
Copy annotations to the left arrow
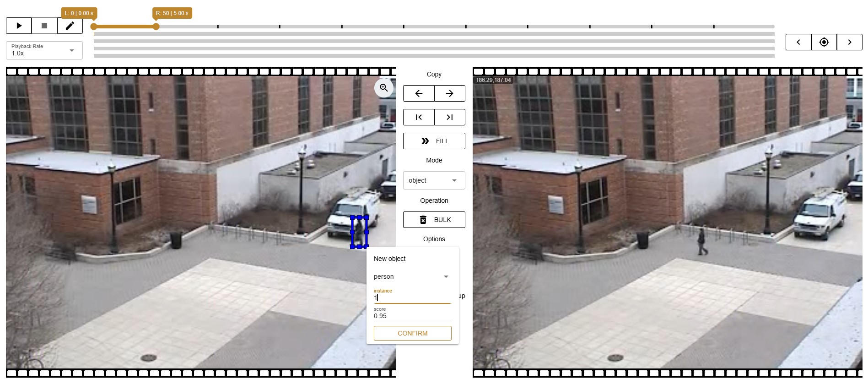pyautogui.click(x=418, y=93)
